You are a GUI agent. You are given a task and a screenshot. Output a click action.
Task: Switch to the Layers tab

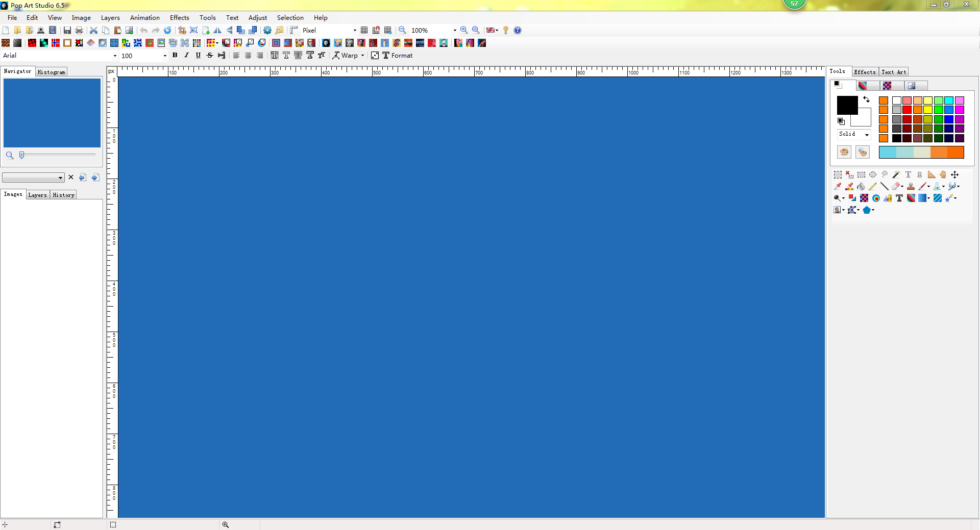(x=37, y=195)
